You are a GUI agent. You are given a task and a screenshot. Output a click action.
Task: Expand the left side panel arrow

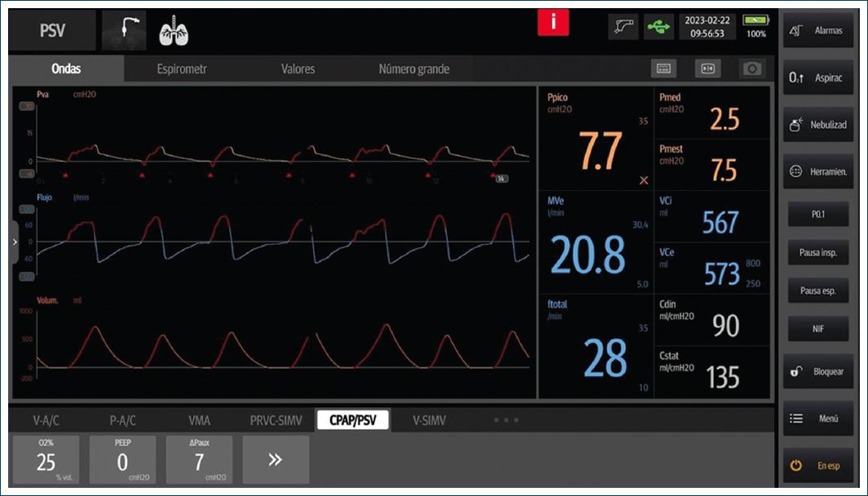(14, 242)
